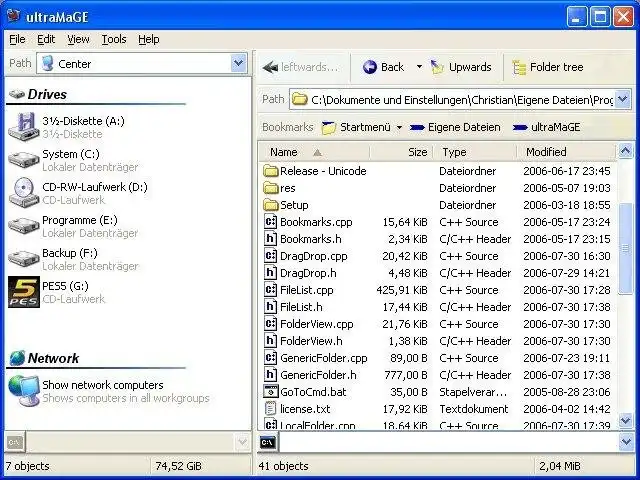Select the GenericFolder.h file name
The height and width of the screenshot is (480, 640).
pos(318,375)
